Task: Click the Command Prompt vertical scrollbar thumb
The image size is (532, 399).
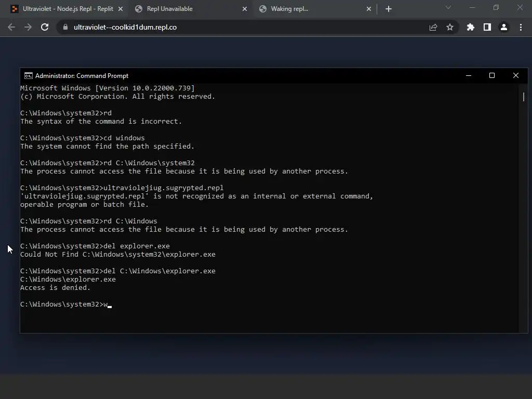Action: coord(524,97)
